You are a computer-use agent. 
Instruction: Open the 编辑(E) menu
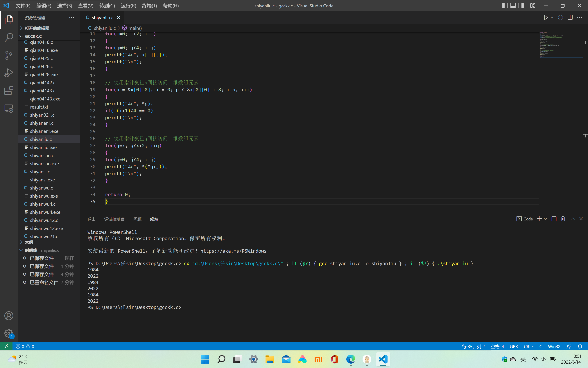(44, 6)
